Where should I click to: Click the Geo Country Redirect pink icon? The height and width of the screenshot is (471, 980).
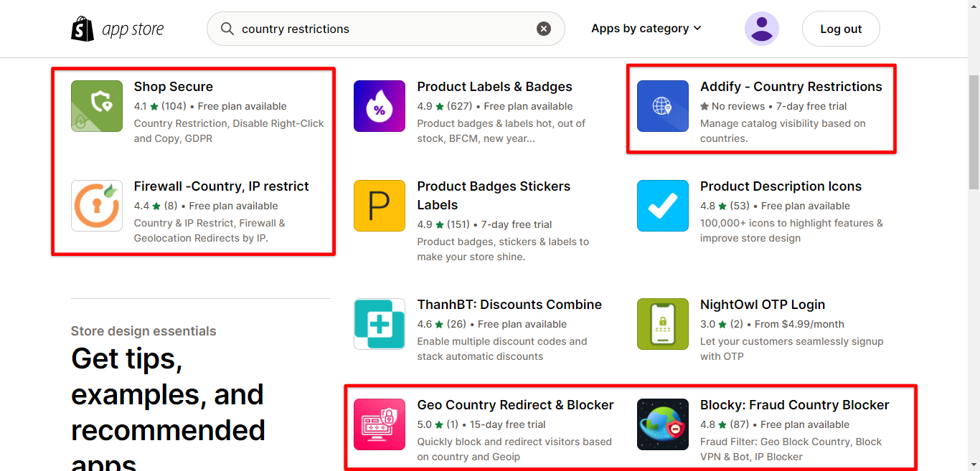(x=379, y=424)
